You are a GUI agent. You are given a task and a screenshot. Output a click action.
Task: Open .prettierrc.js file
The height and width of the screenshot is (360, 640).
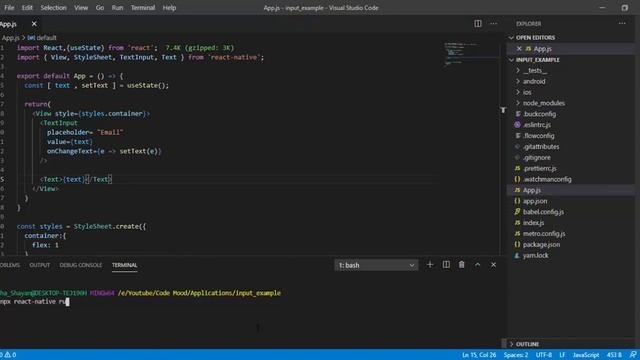click(539, 169)
